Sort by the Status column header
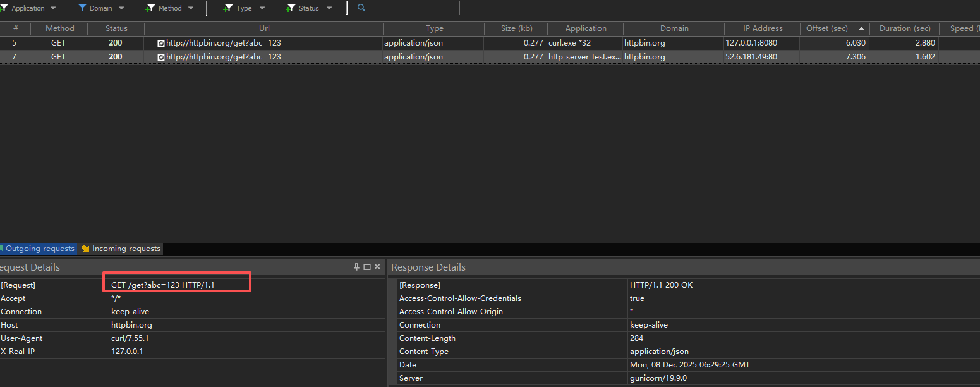 (116, 28)
